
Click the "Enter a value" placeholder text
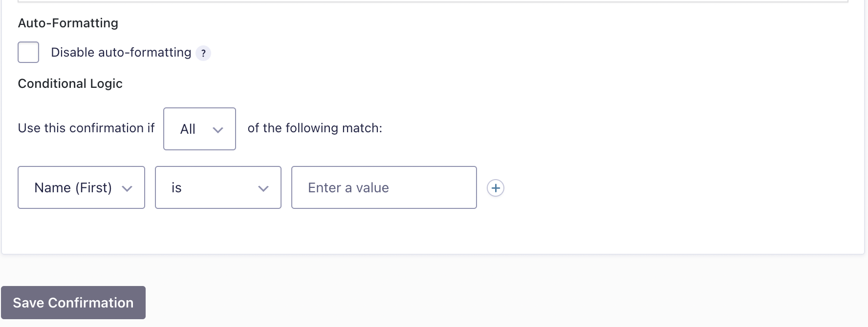coord(348,188)
